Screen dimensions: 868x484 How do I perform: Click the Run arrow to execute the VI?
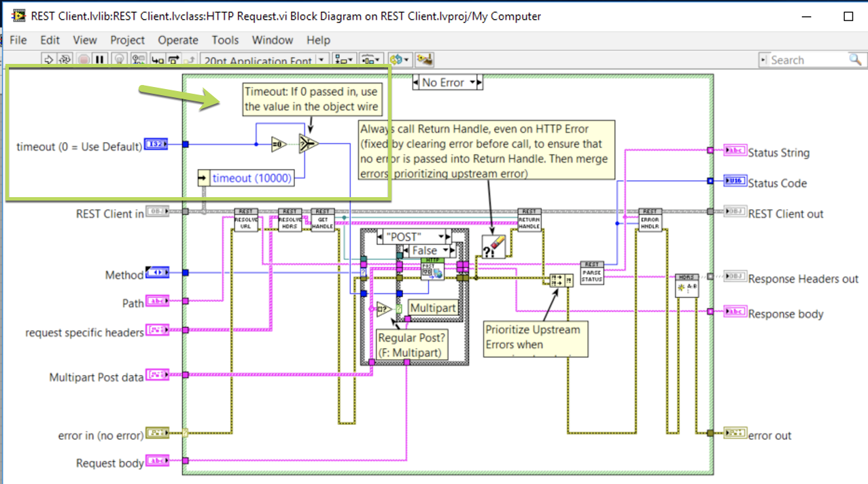pos(48,60)
